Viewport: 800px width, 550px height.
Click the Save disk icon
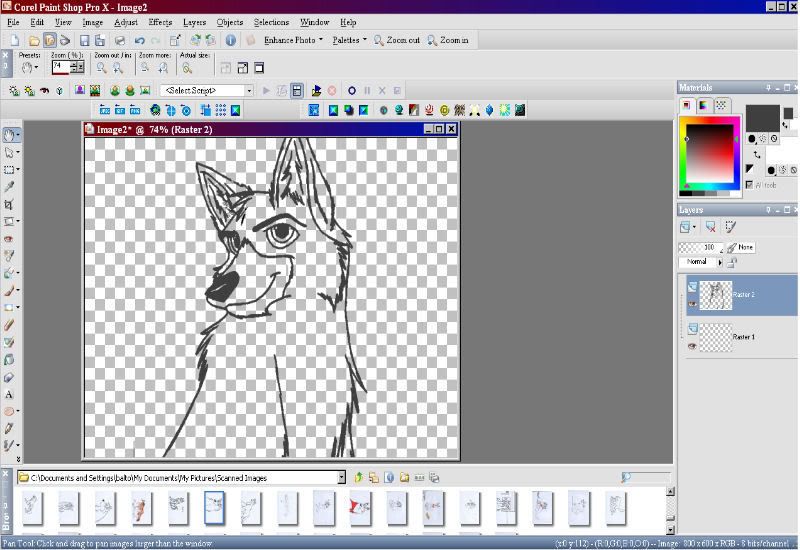85,40
